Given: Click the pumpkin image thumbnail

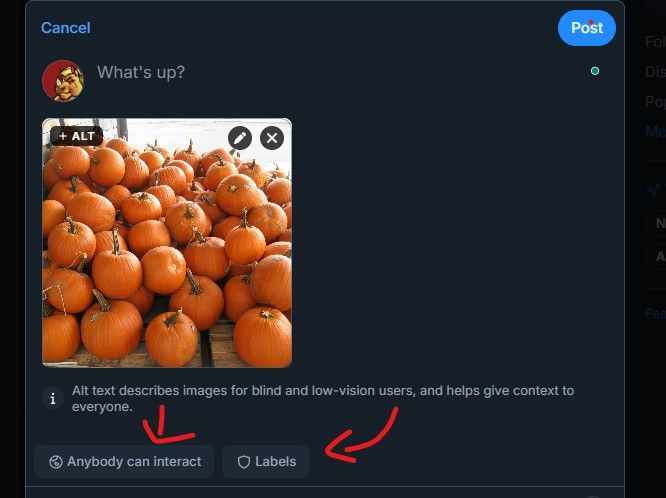Looking at the screenshot, I should (167, 260).
